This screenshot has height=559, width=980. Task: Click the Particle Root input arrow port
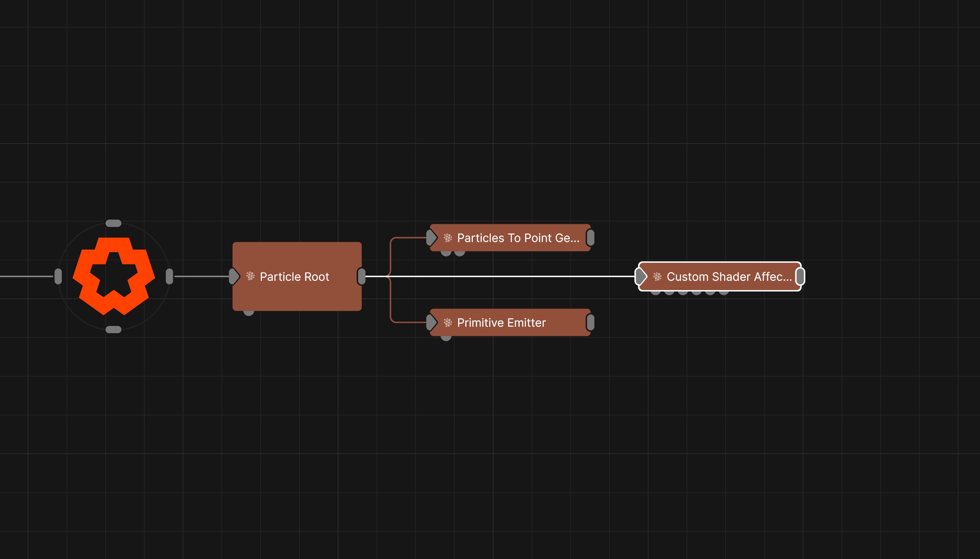tap(234, 277)
